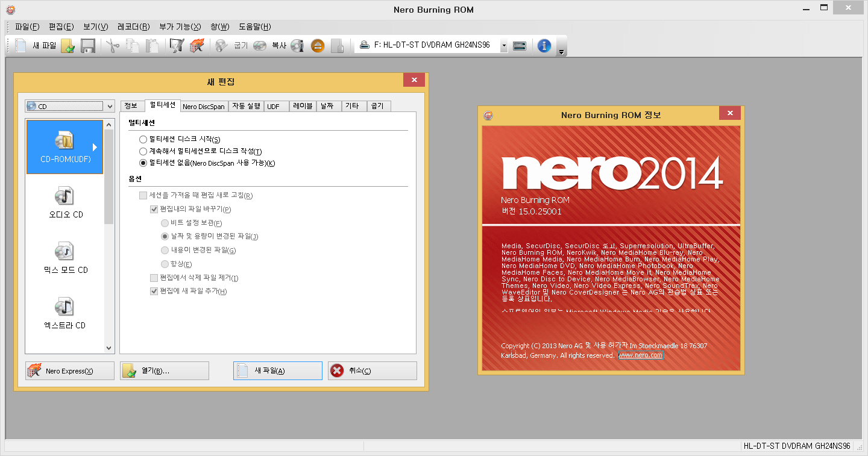Select the 엑스트라 CD compilation type

(x=66, y=313)
